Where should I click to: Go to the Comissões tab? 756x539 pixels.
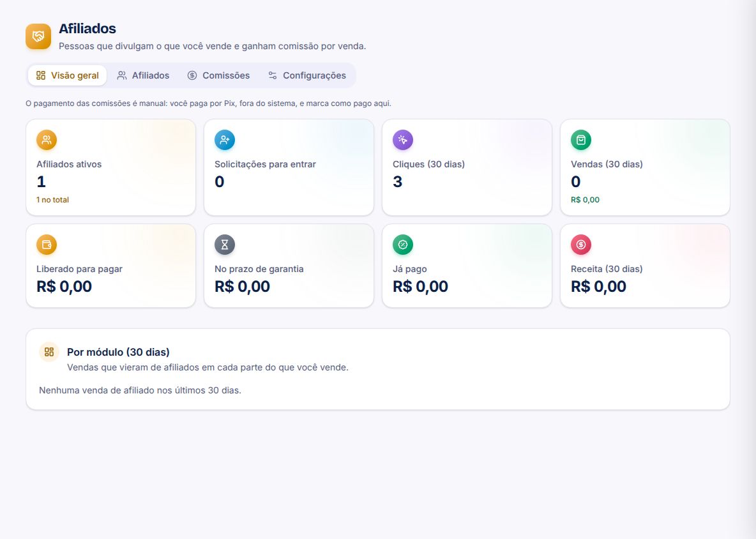pos(218,75)
